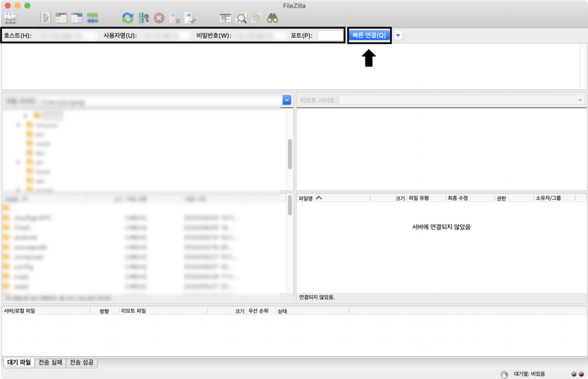
Task: Click the speed limits icon in status bar
Action: click(504, 374)
